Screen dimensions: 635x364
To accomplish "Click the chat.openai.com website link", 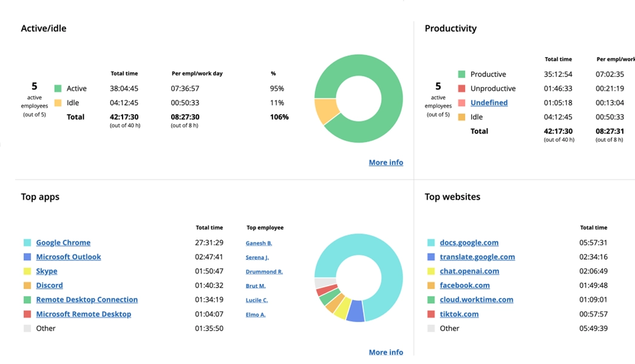I will pyautogui.click(x=469, y=271).
